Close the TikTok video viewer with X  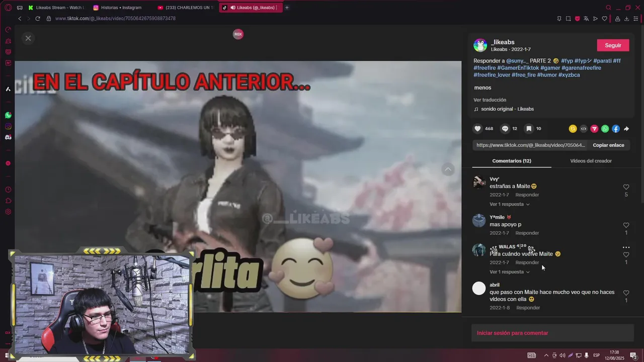28,38
